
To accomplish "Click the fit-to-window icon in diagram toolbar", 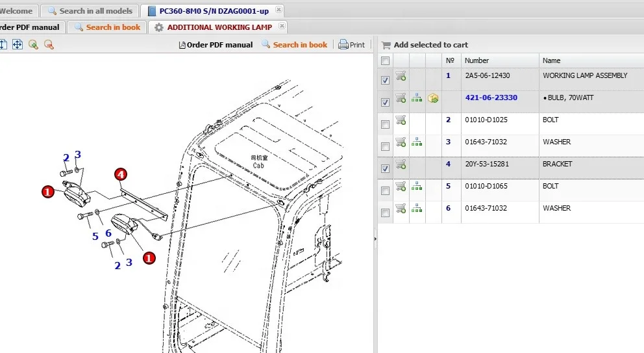I will pyautogui.click(x=18, y=44).
